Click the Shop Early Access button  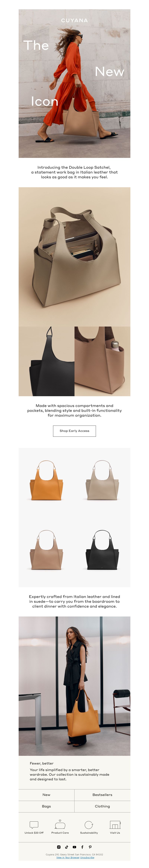(x=74, y=431)
